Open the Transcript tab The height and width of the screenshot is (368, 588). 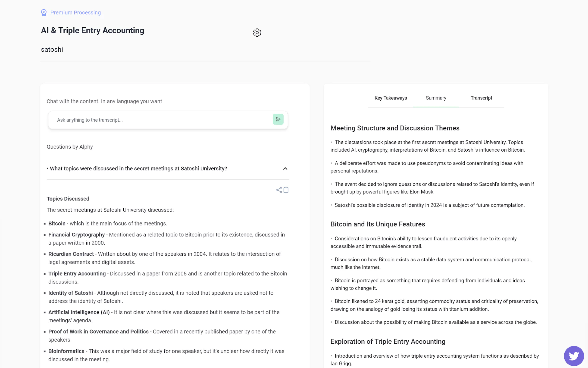tap(481, 98)
